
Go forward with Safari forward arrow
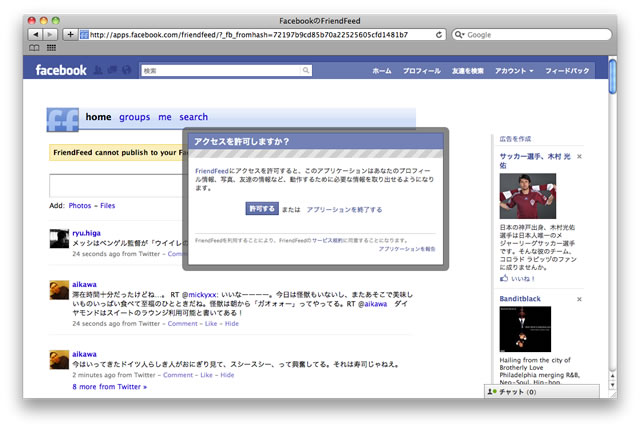[x=50, y=35]
